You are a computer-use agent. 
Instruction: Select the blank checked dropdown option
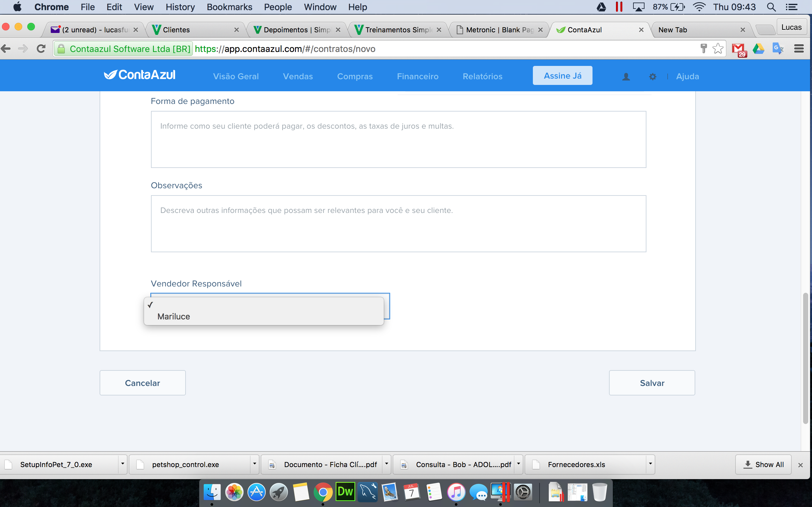[x=264, y=305]
